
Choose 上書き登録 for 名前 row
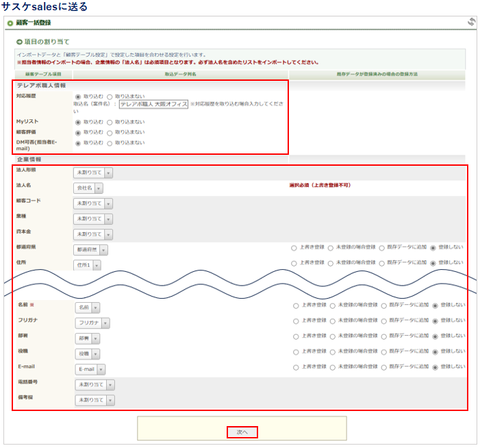(x=296, y=306)
